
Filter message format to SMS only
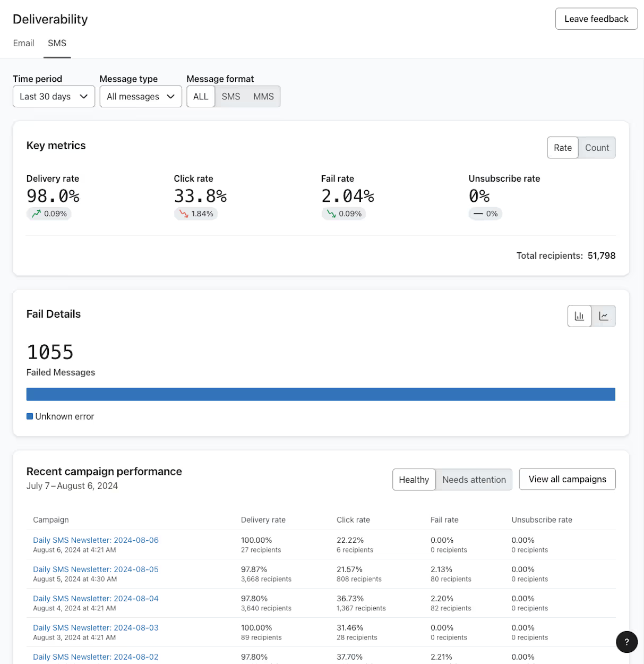[231, 96]
